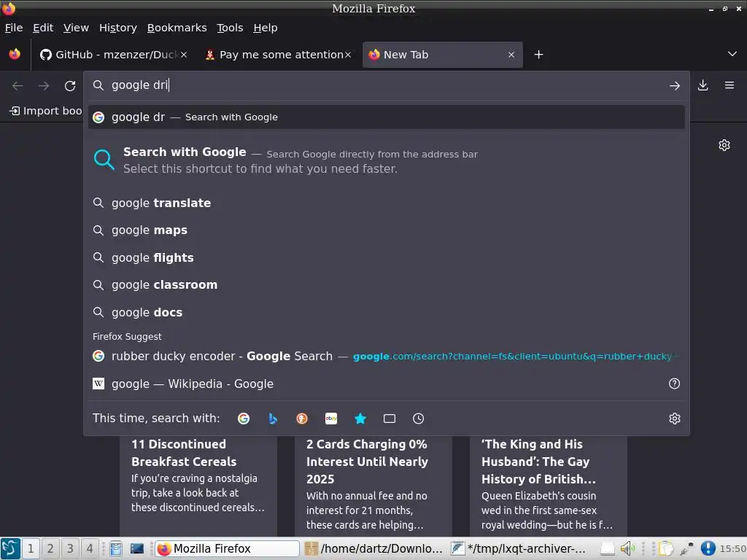
Task: Search this time with DuckDuckGo icon
Action: [x=302, y=419]
